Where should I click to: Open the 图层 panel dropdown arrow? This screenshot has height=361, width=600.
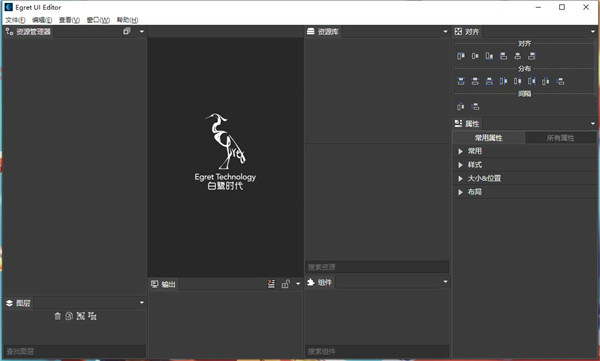click(142, 302)
